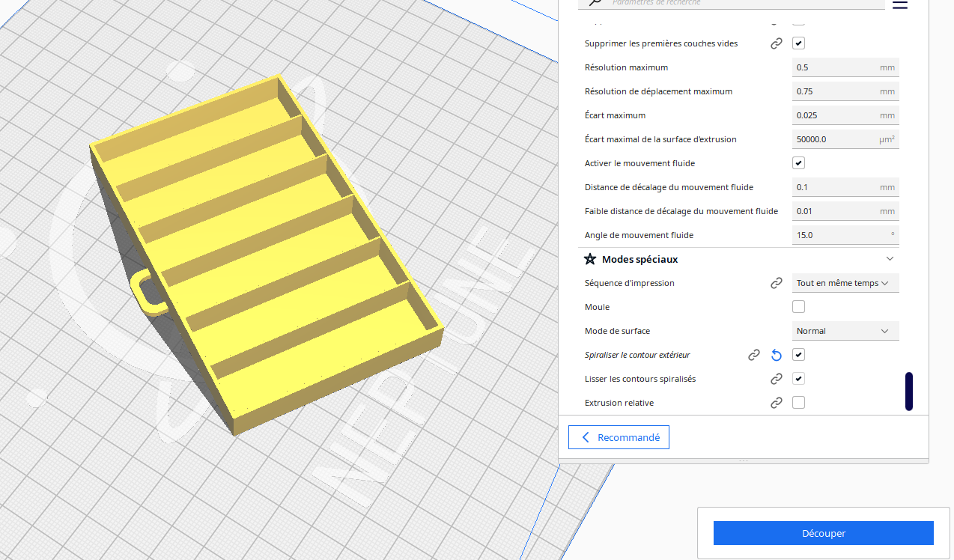The image size is (954, 560).
Task: Click the Résolution maximum value field
Action: (x=845, y=67)
